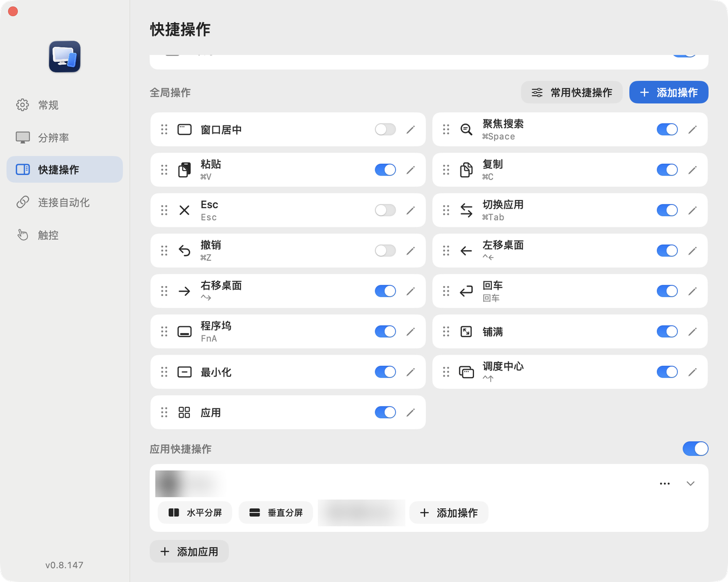
Task: Turn off the 铺满 toggle
Action: [x=667, y=331]
